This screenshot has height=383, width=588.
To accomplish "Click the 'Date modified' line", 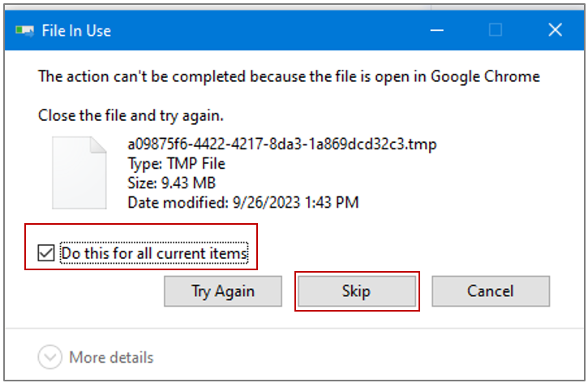I will pos(243,203).
